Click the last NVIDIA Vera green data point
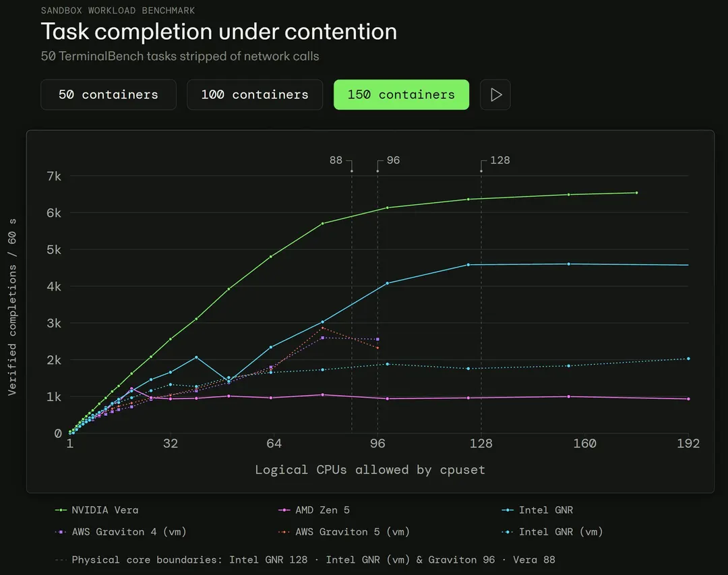The image size is (728, 575). pos(636,193)
